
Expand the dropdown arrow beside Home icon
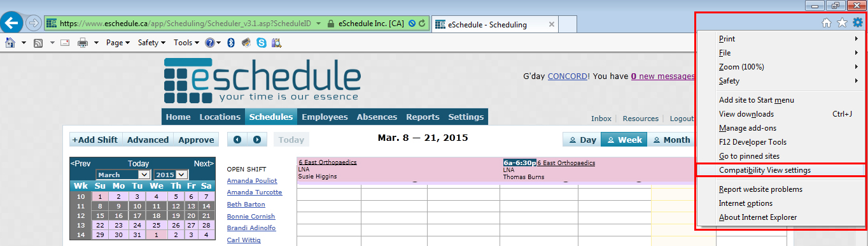click(24, 43)
